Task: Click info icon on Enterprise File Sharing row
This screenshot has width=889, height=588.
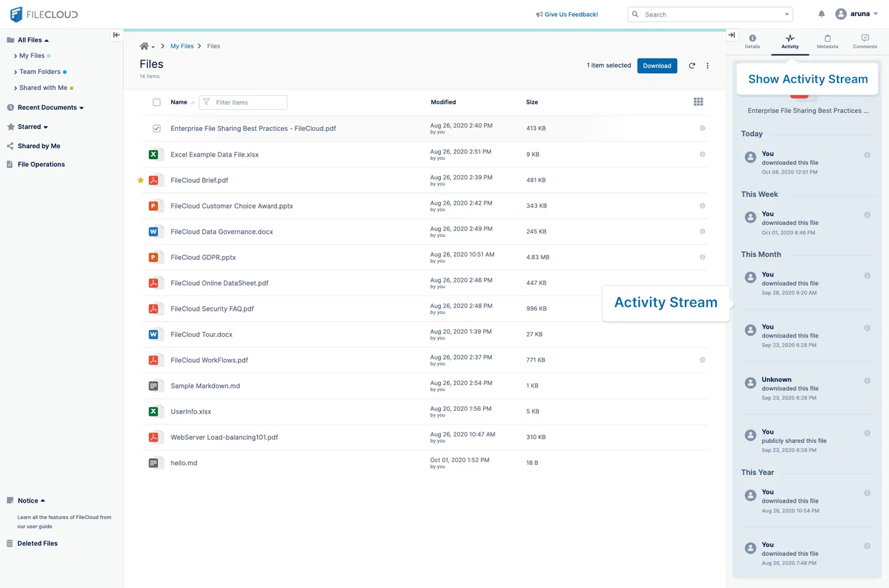Action: point(702,128)
